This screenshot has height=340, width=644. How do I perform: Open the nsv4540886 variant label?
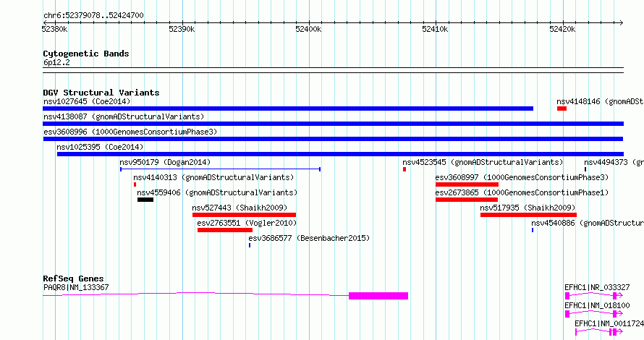point(588,223)
